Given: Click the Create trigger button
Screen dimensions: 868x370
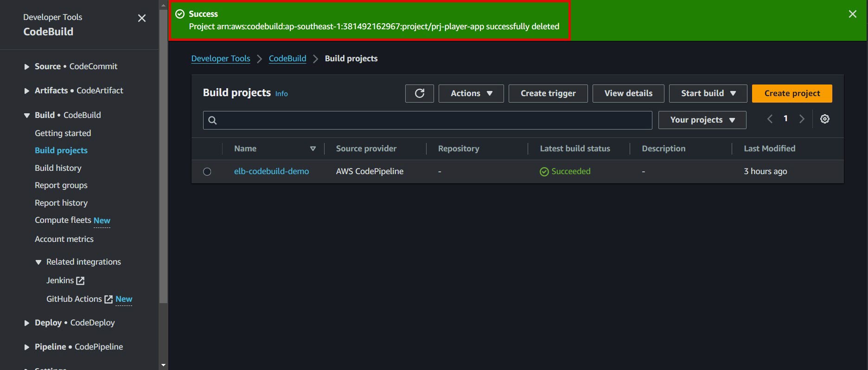Looking at the screenshot, I should point(548,93).
